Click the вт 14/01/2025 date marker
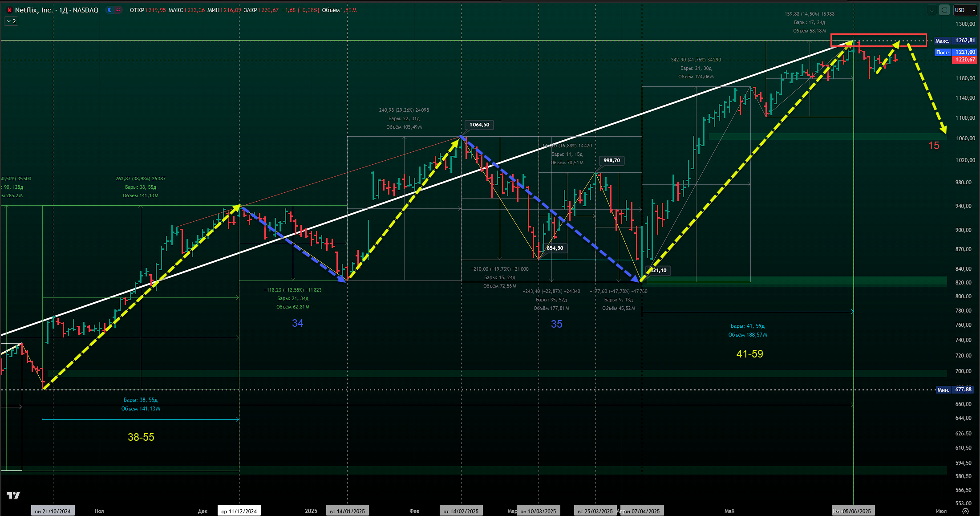 click(347, 511)
